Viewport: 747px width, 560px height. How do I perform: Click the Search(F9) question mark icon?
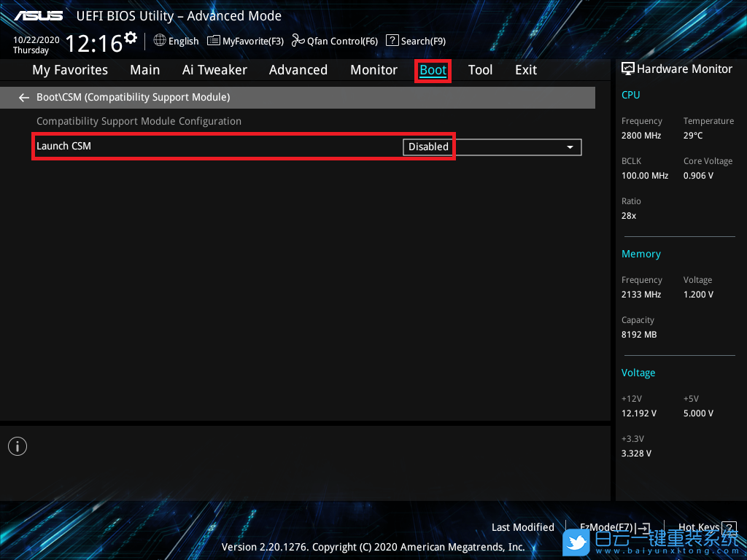click(x=392, y=41)
